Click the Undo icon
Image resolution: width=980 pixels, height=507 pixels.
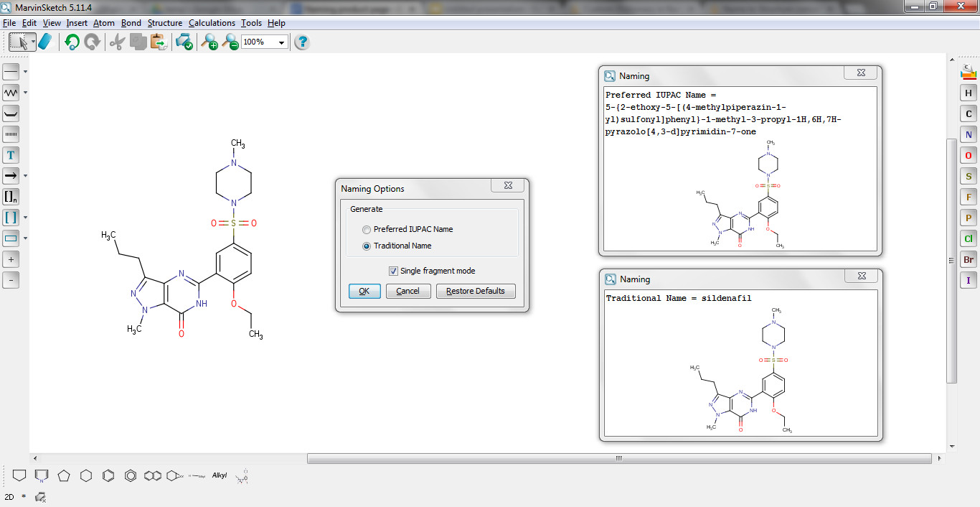pos(71,42)
